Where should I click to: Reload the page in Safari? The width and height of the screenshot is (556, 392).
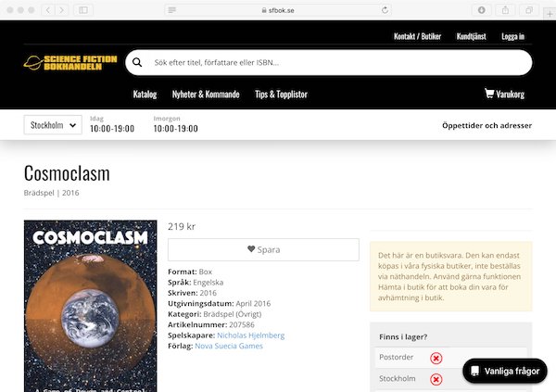tap(385, 9)
